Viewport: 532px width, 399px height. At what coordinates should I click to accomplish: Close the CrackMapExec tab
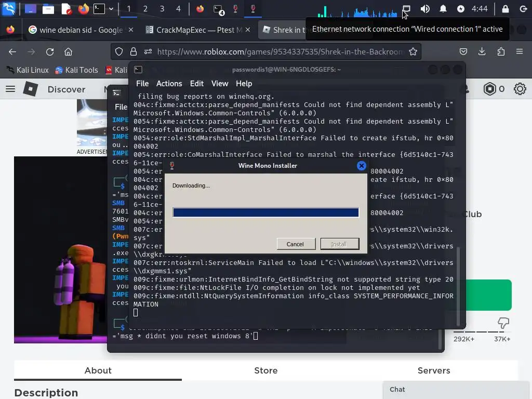[x=248, y=30]
